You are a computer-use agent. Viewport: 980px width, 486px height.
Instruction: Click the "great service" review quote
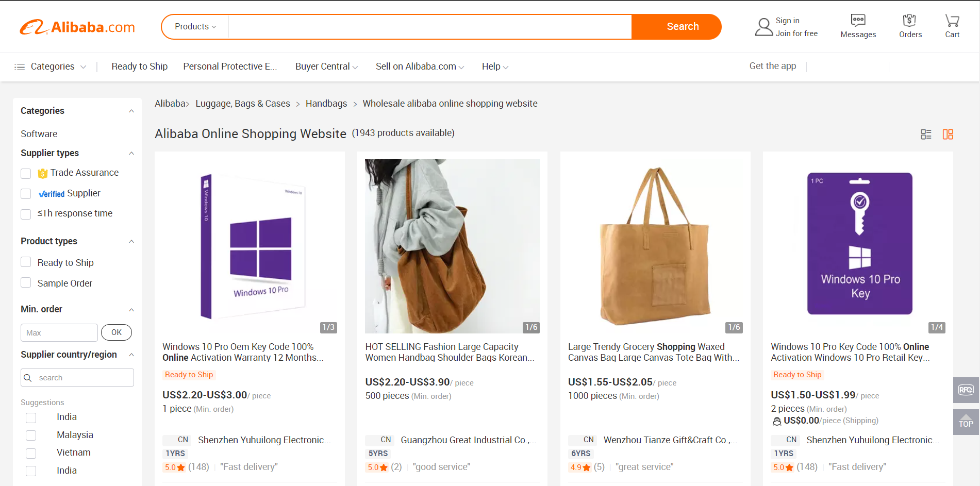644,467
